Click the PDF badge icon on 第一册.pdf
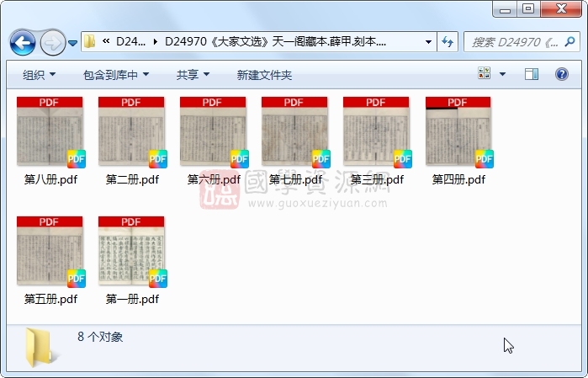The height and width of the screenshot is (378, 588). 158,278
